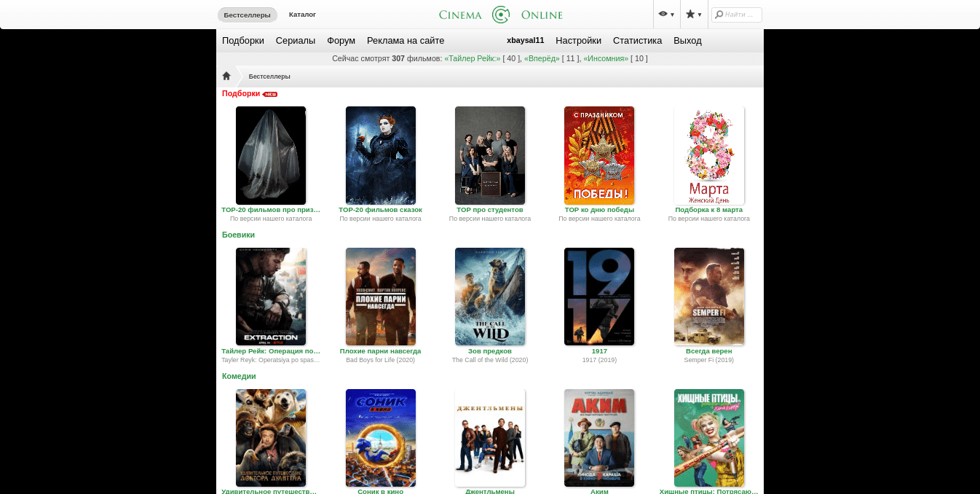
Task: Open Реклама на сайте menu item
Action: click(406, 41)
